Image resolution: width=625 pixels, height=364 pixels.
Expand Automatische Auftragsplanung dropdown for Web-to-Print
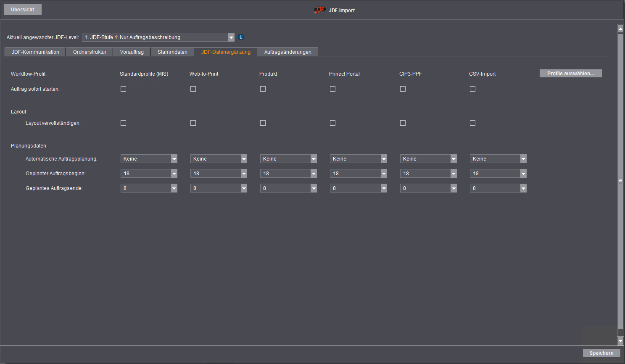click(x=219, y=158)
